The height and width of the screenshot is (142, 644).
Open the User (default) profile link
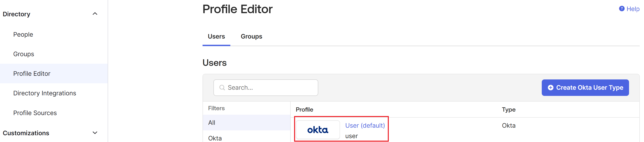(365, 126)
